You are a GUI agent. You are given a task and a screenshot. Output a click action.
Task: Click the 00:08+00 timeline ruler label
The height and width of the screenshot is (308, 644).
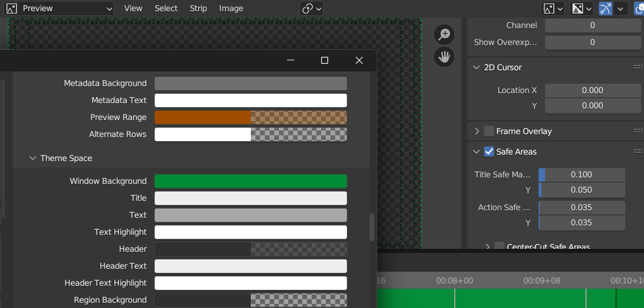(x=454, y=280)
